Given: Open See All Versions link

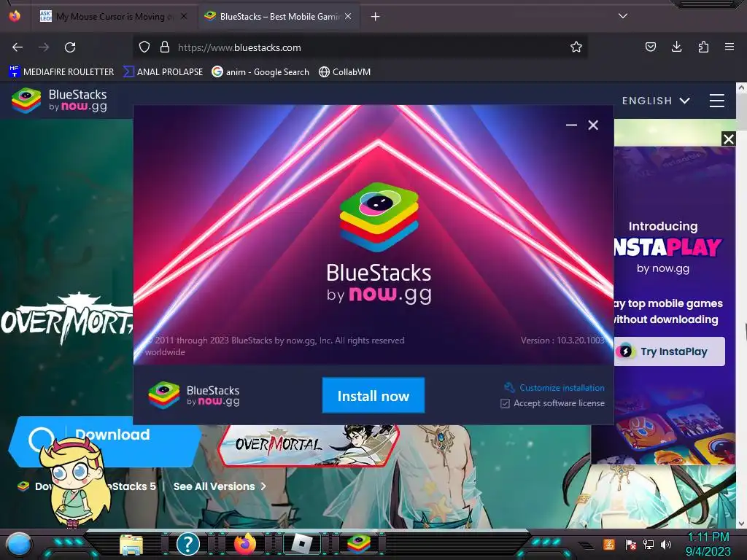Looking at the screenshot, I should [220, 486].
